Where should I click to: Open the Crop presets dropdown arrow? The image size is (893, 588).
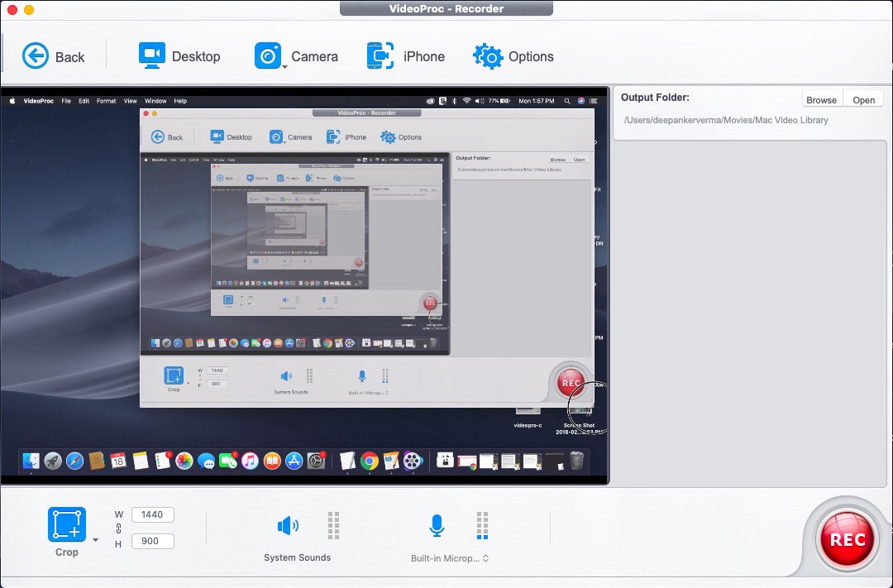coord(95,540)
